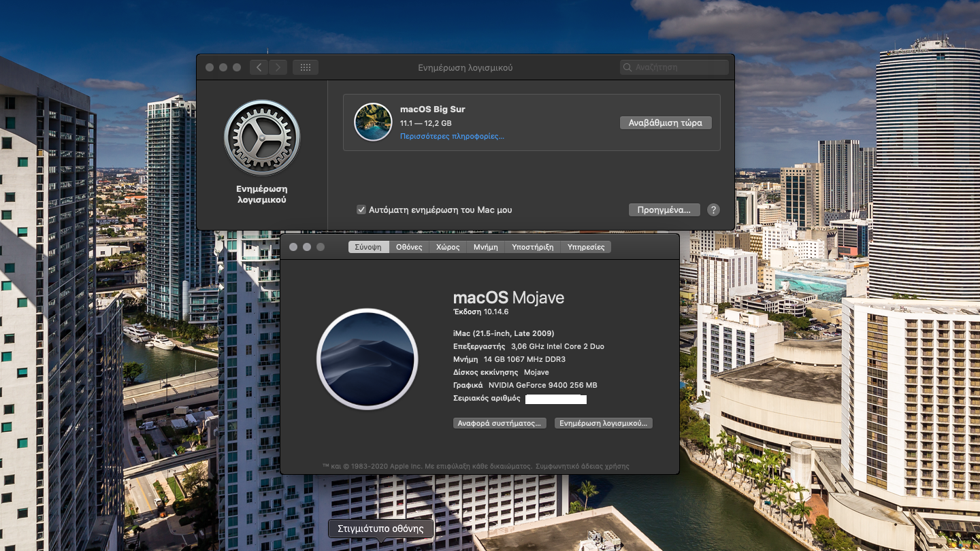Image resolution: width=980 pixels, height=551 pixels.
Task: Open the Χώρος tab
Action: click(448, 247)
